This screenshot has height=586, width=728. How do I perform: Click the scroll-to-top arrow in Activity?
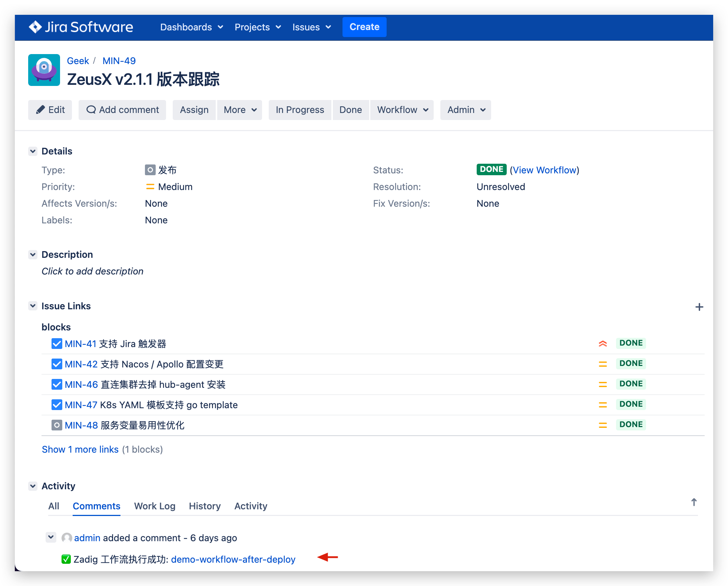(x=694, y=502)
